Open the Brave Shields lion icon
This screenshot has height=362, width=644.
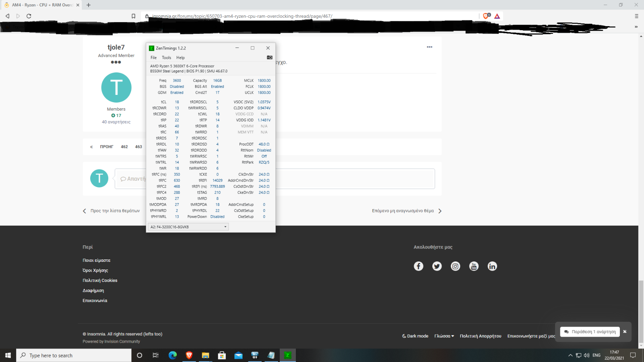[x=486, y=16]
